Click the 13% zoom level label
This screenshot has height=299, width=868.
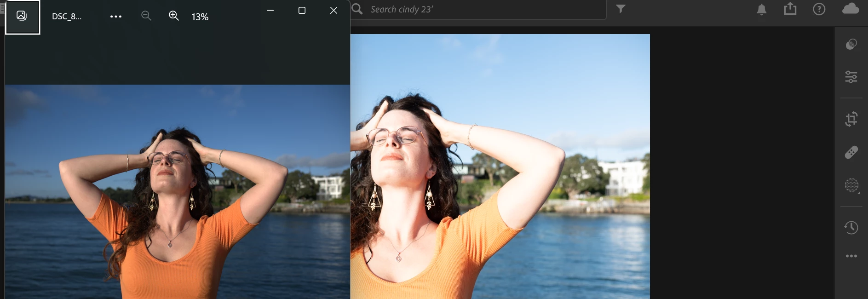pyautogui.click(x=200, y=17)
